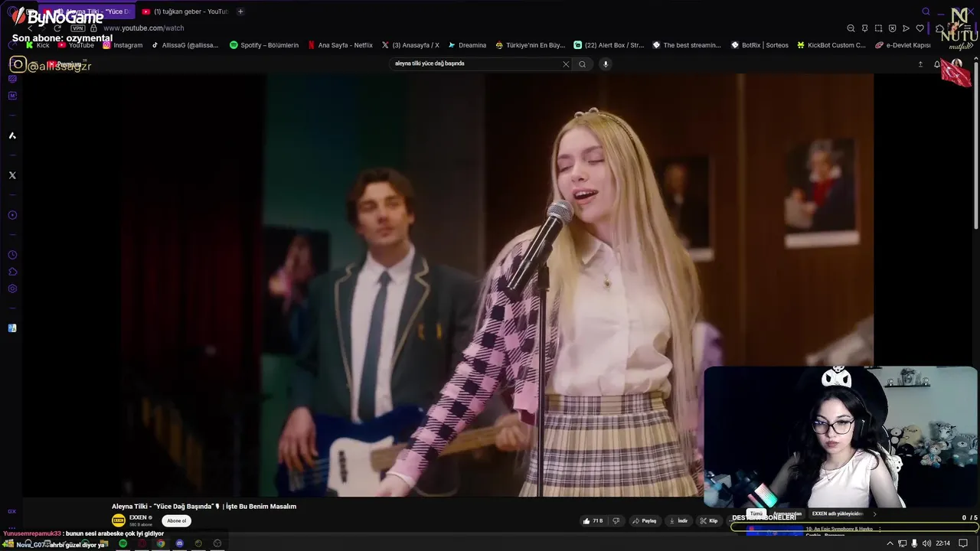Click the İndir download button
Image resolution: width=980 pixels, height=551 pixels.
click(678, 521)
